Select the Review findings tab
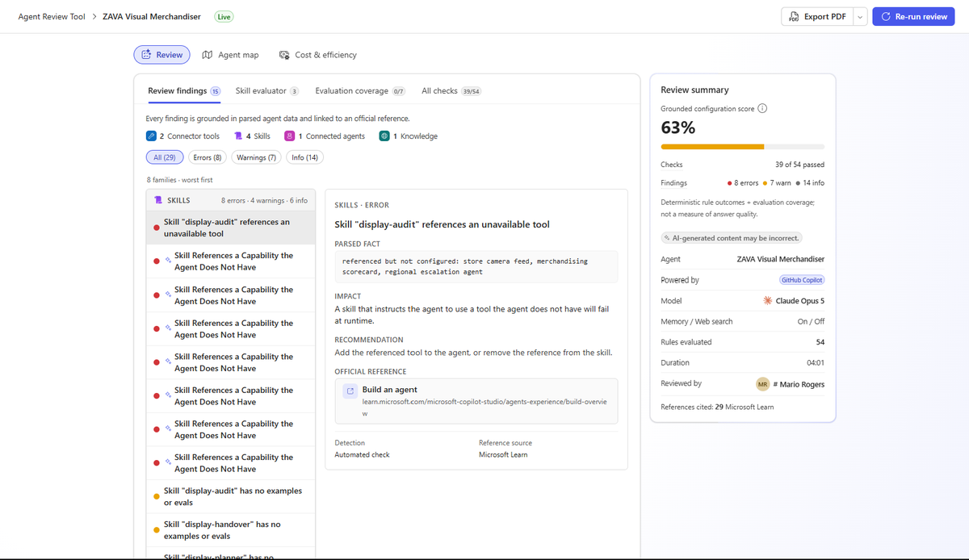Screen dimensions: 969x560 coord(184,91)
